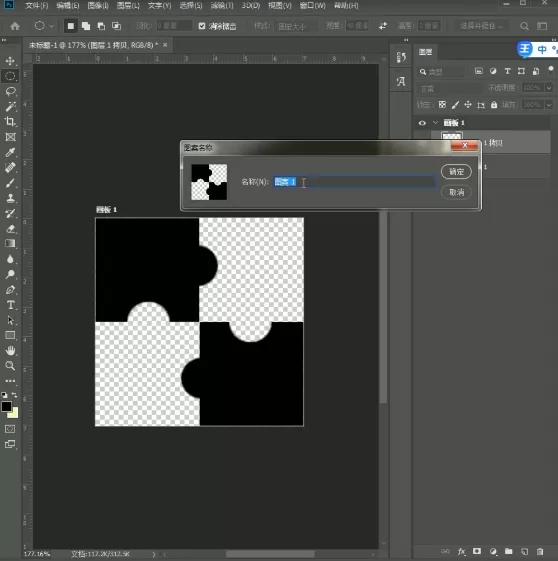Collapse the 画板 1 artboard group
The image size is (558, 561).
coord(435,123)
